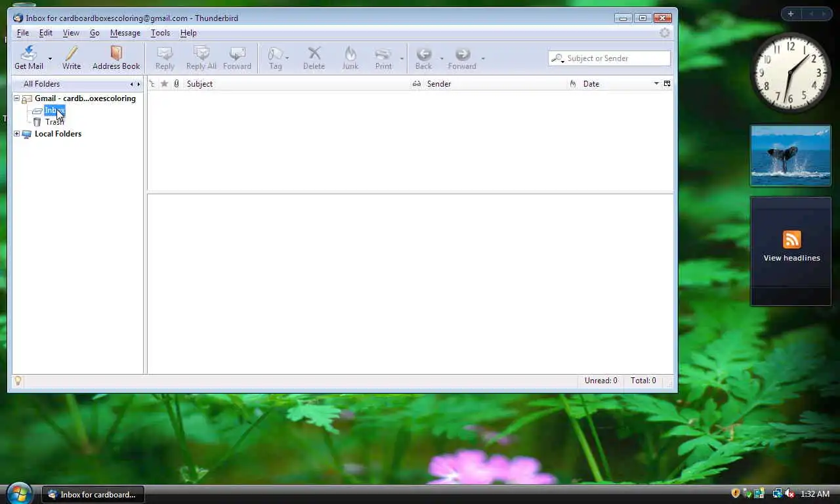Open the Get Mail dropdown arrow
This screenshot has height=504, width=840.
click(50, 58)
